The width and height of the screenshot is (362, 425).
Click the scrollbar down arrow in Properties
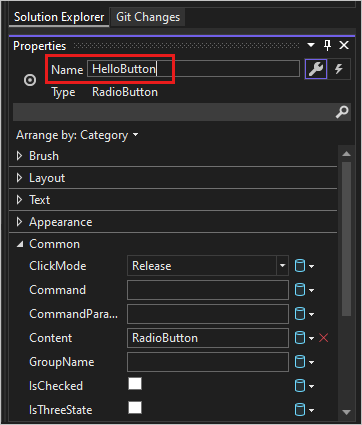tap(346, 413)
